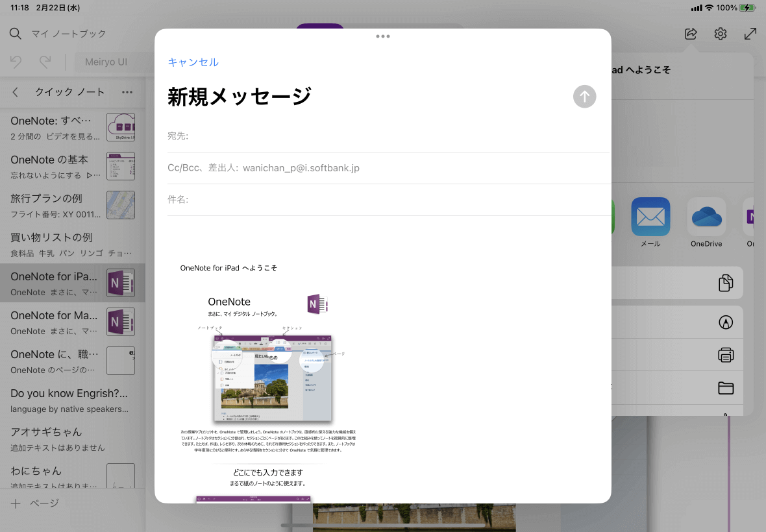The image size is (766, 532).
Task: Open the アオサギちゃん page
Action: (72, 439)
